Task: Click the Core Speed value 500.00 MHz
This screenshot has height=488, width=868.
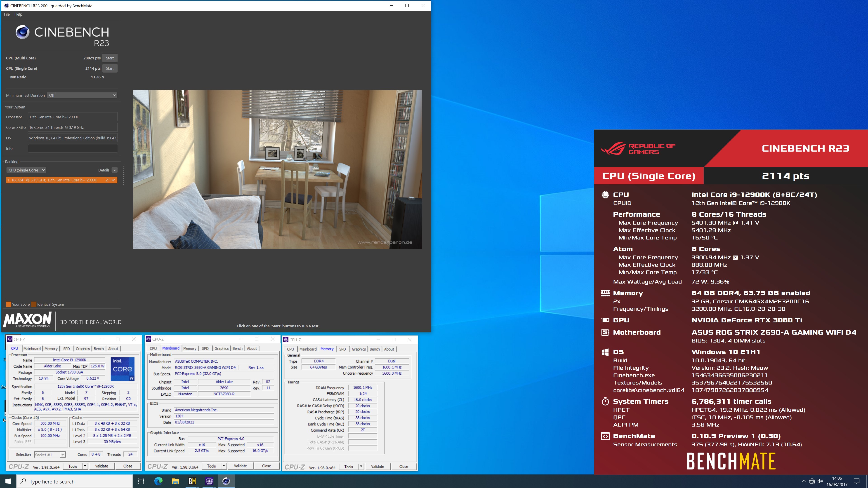Action: pos(50,423)
